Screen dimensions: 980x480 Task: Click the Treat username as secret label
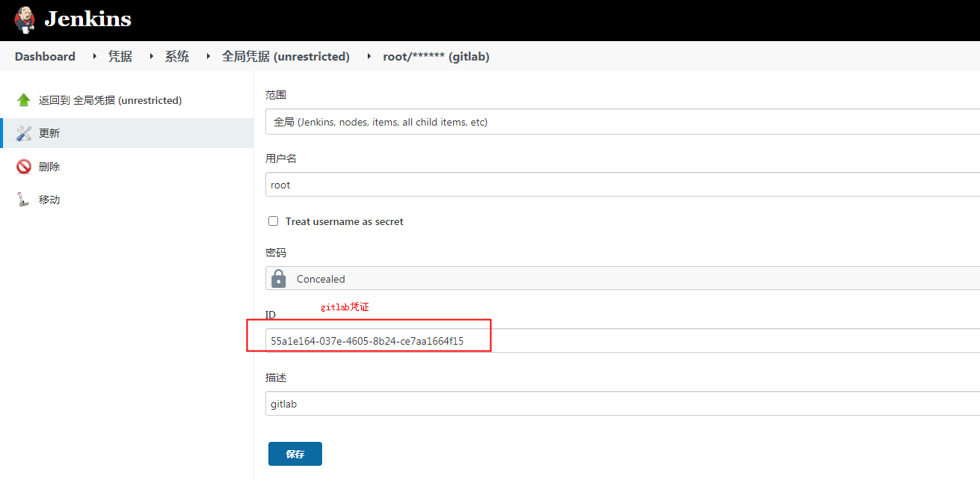coord(345,221)
